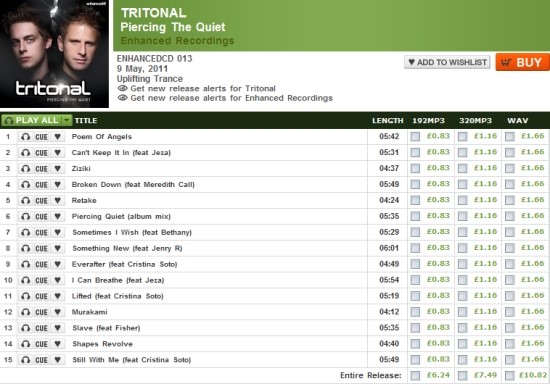Tick WAV checkbox for Murakami

(510, 312)
